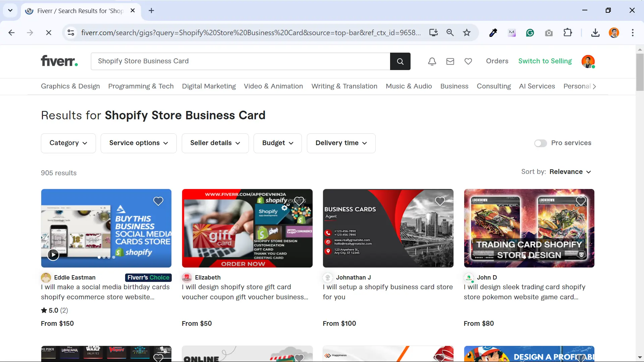Open Music & Audio category
The width and height of the screenshot is (644, 362).
(x=409, y=86)
